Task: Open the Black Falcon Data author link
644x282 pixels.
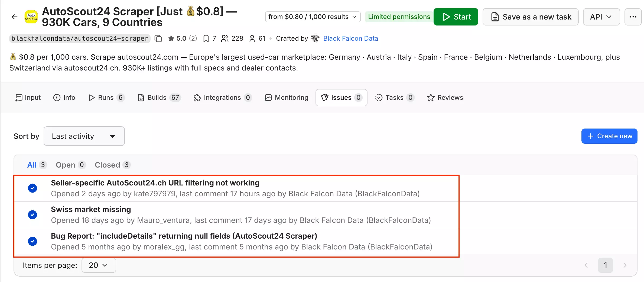Action: click(350, 39)
